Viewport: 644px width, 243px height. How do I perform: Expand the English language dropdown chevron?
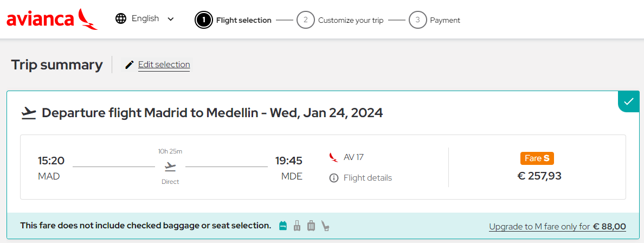171,19
